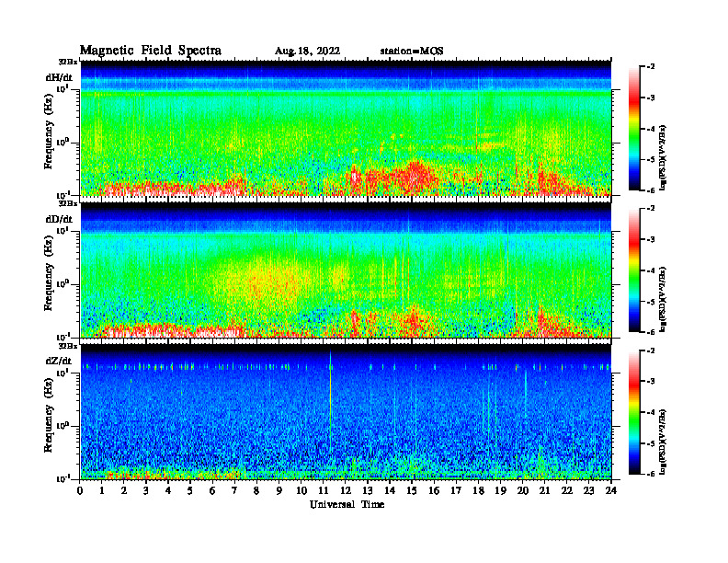Image resolution: width=728 pixels, height=563 pixels.
Task: Click time axis tick label "21"
Action: click(x=544, y=491)
